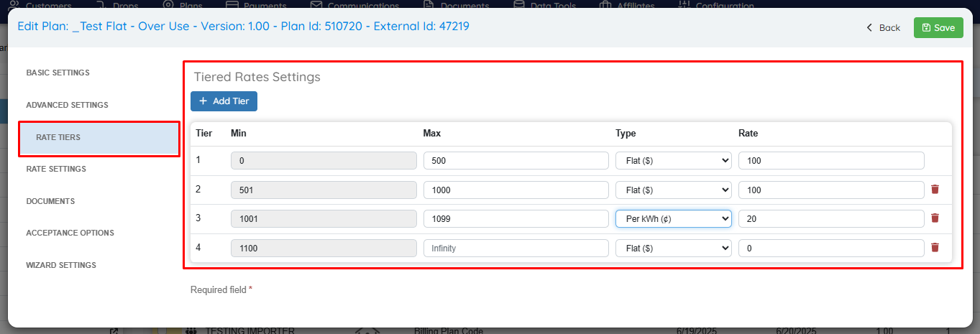The image size is (980, 334).
Task: Expand the Per kWh type dropdown for tier 3
Action: coord(673,219)
